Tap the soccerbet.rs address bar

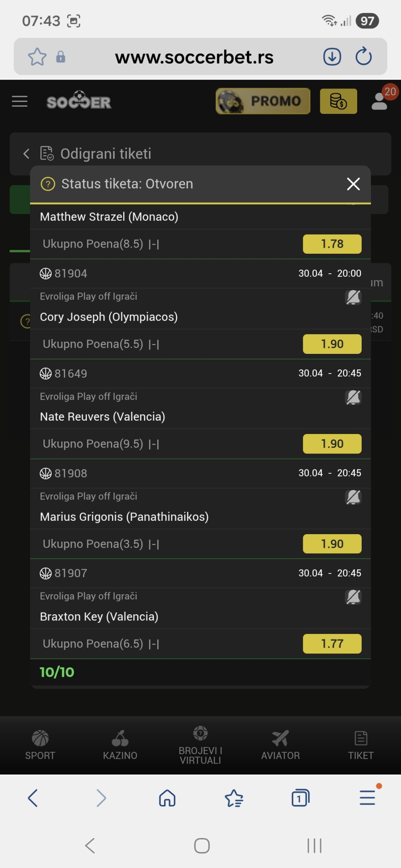pyautogui.click(x=194, y=57)
